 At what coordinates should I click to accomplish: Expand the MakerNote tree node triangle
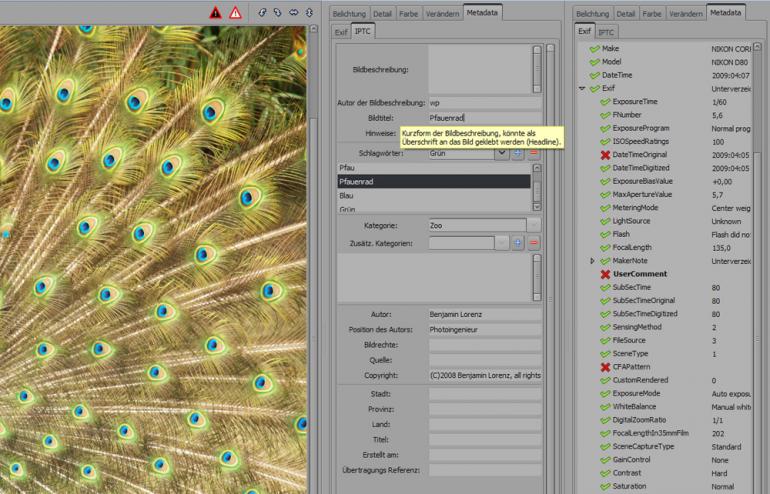tap(592, 261)
